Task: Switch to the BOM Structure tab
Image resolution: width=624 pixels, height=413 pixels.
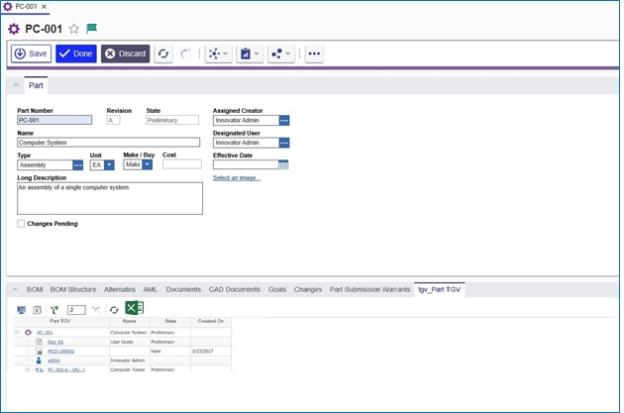Action: click(73, 289)
